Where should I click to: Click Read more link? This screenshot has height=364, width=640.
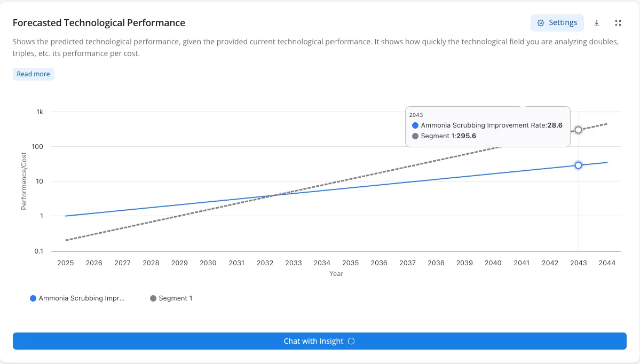pyautogui.click(x=34, y=74)
